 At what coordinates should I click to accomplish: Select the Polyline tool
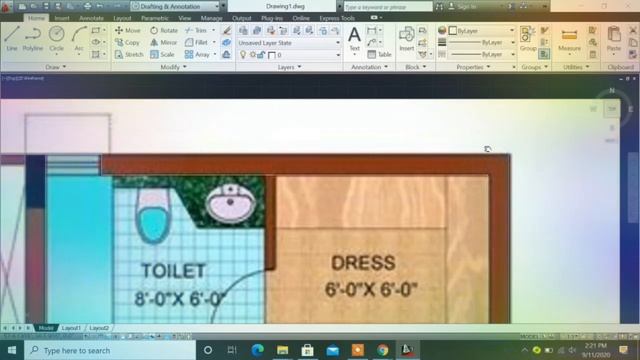tap(33, 38)
